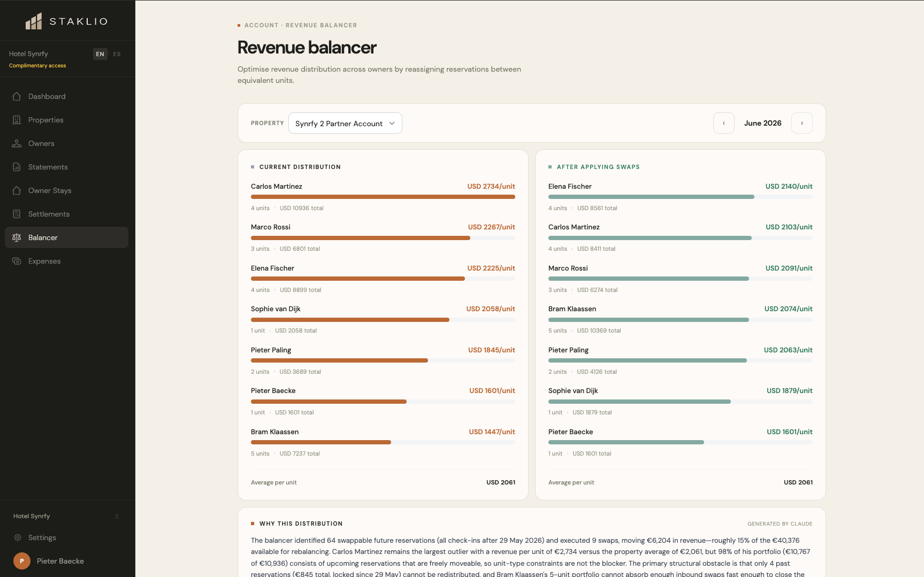Screen dimensions: 924x577
Task: Switch language to EN
Action: click(100, 54)
